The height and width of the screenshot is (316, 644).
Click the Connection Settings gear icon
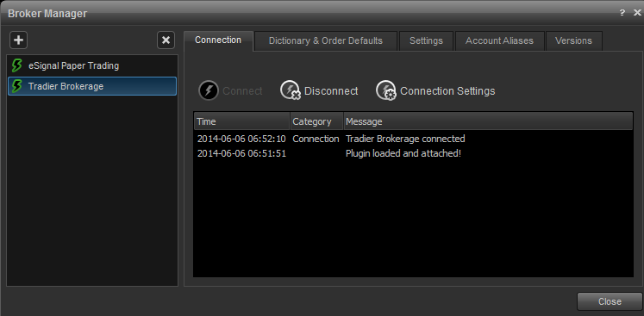tap(386, 90)
